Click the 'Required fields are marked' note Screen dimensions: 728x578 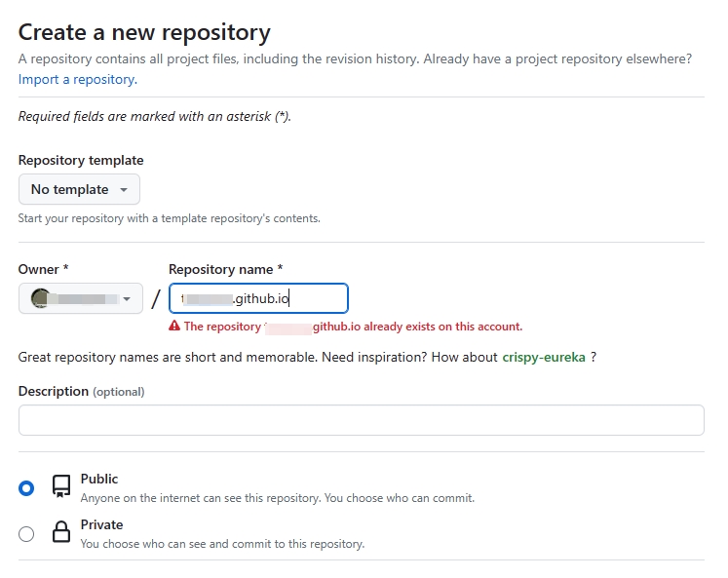[155, 117]
